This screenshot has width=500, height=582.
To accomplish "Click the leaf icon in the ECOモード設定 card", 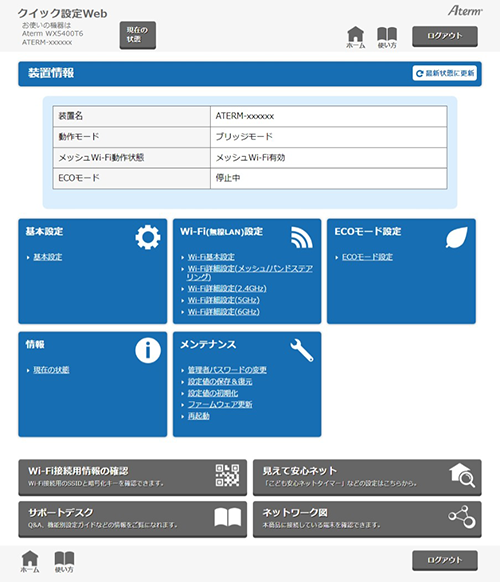I will [456, 238].
